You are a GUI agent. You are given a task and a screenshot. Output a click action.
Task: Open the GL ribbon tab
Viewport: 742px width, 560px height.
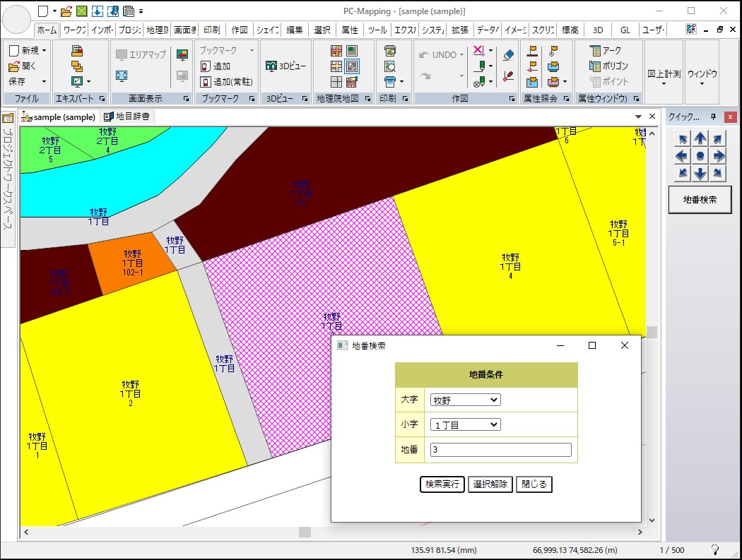(625, 30)
